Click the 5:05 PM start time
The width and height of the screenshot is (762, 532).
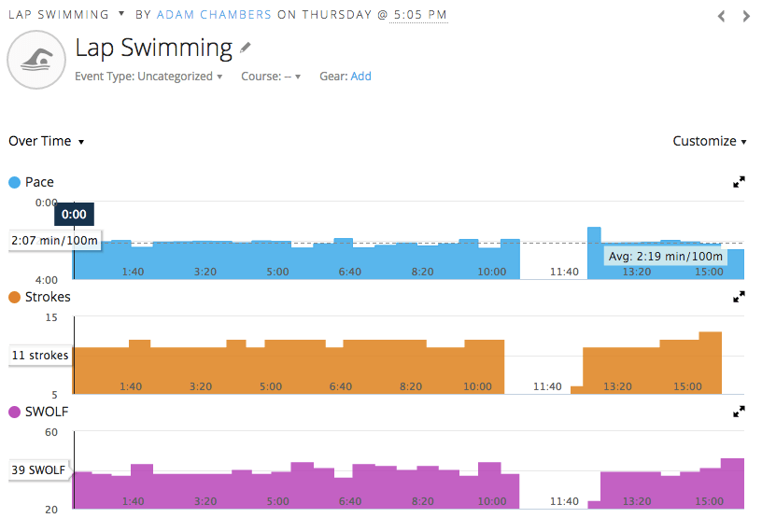point(418,15)
